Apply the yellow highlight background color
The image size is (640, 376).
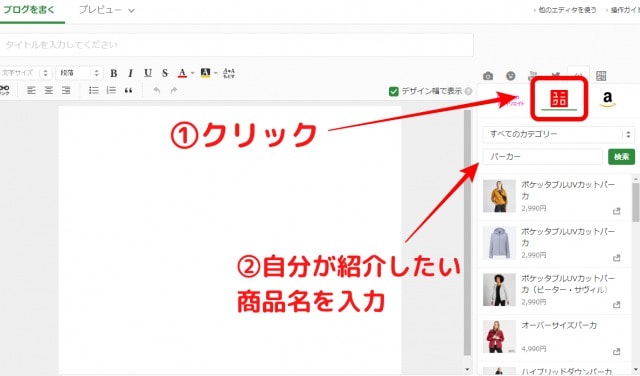click(205, 73)
